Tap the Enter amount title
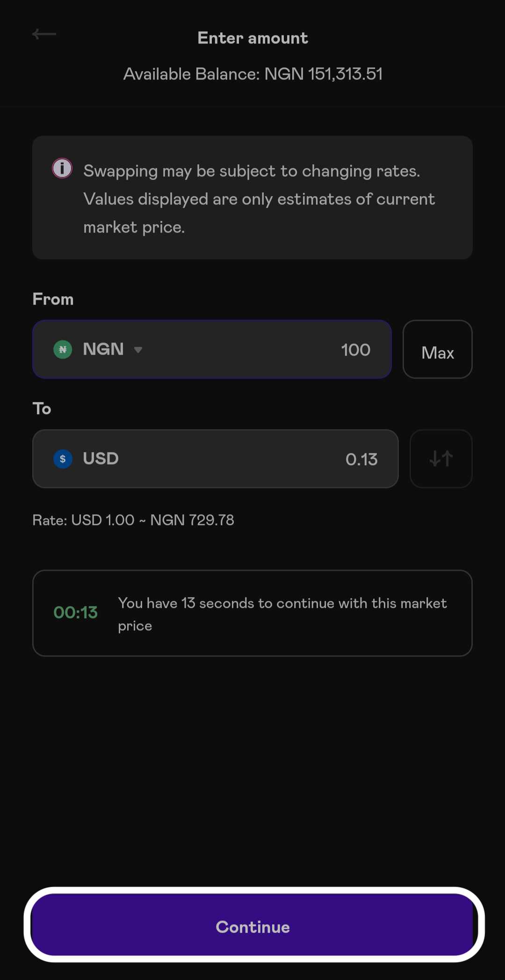This screenshot has width=505, height=980. [x=253, y=38]
